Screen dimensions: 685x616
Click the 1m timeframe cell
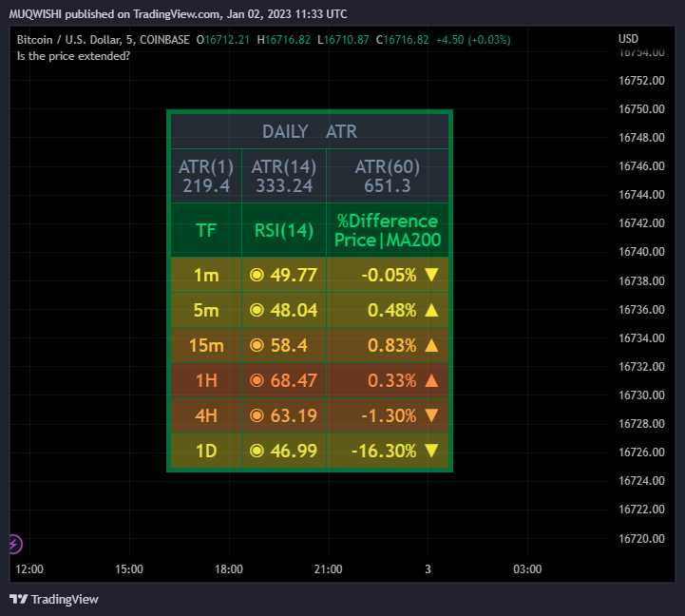pyautogui.click(x=206, y=275)
